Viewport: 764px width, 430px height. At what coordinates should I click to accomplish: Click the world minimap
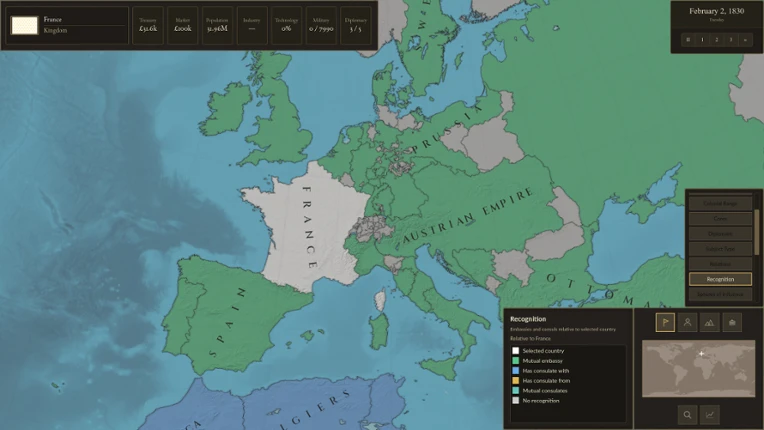698,369
